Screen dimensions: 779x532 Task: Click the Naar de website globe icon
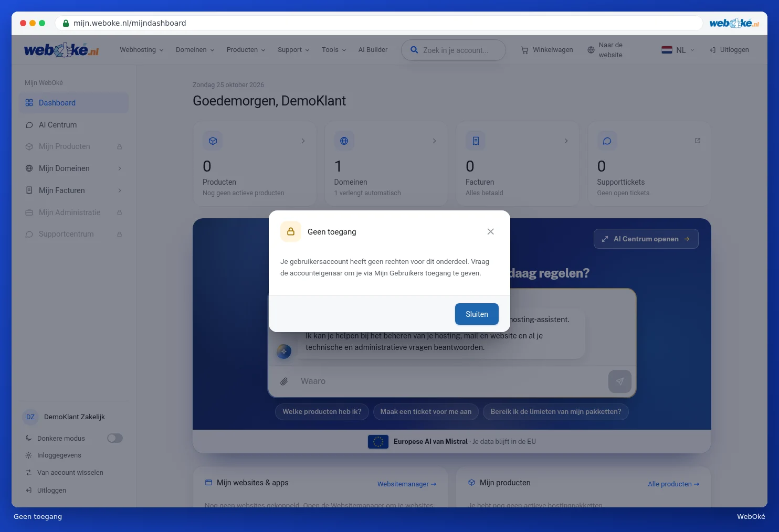click(x=591, y=50)
